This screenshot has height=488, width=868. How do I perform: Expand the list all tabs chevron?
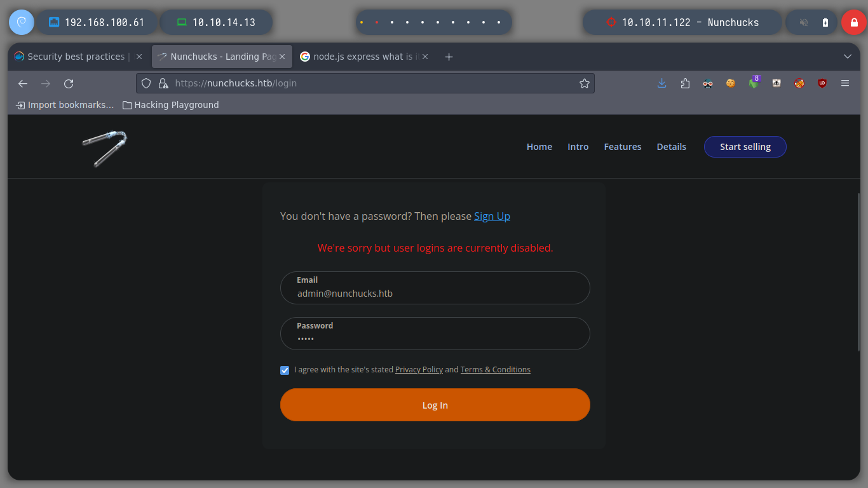pos(847,57)
